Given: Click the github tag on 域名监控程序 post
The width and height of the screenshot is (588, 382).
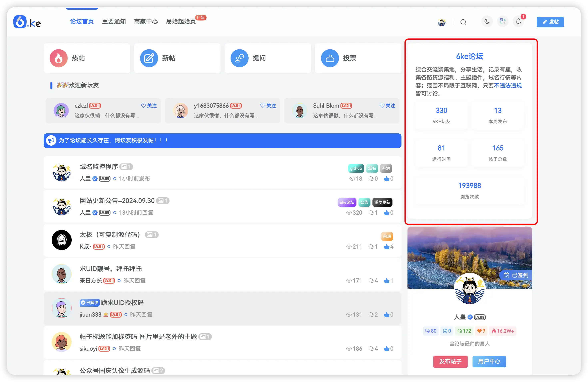Looking at the screenshot, I should coord(356,168).
